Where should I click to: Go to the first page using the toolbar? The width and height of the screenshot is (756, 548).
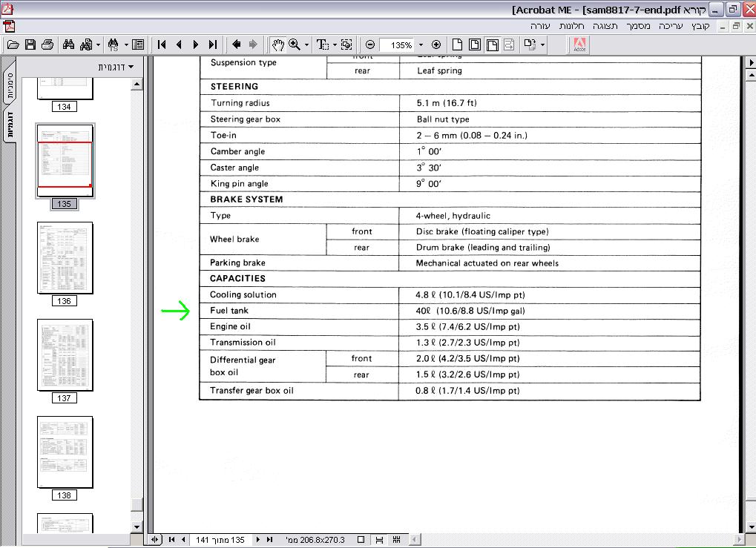point(162,45)
